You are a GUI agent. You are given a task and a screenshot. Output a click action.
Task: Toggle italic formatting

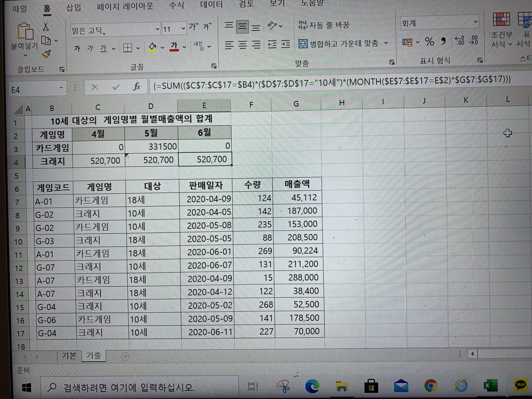(x=90, y=48)
